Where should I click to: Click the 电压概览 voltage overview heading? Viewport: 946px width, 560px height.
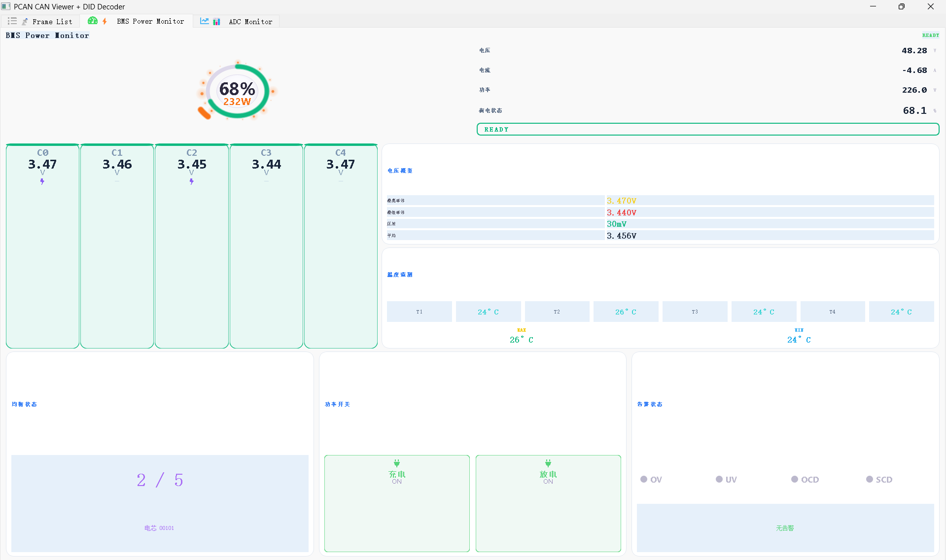[400, 171]
